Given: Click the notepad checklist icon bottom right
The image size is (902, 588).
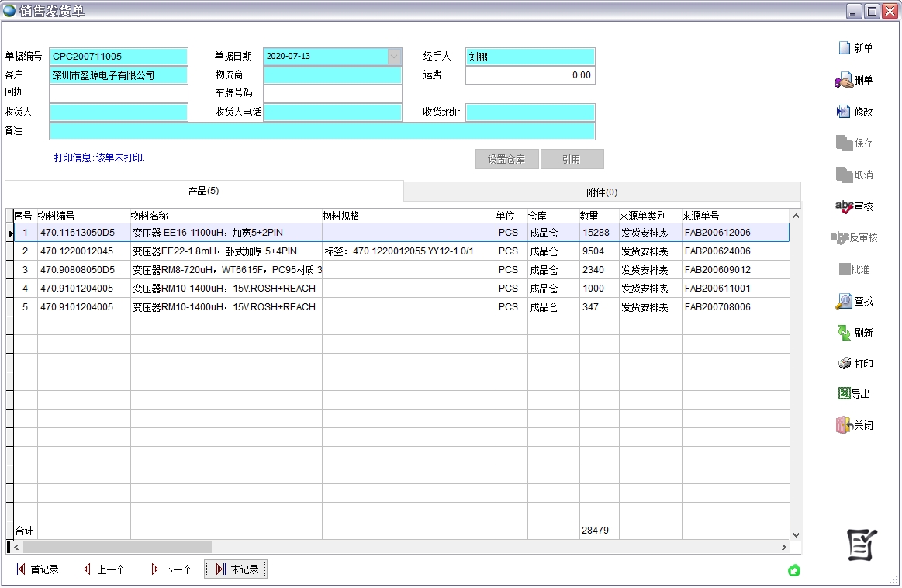Looking at the screenshot, I should tap(862, 545).
